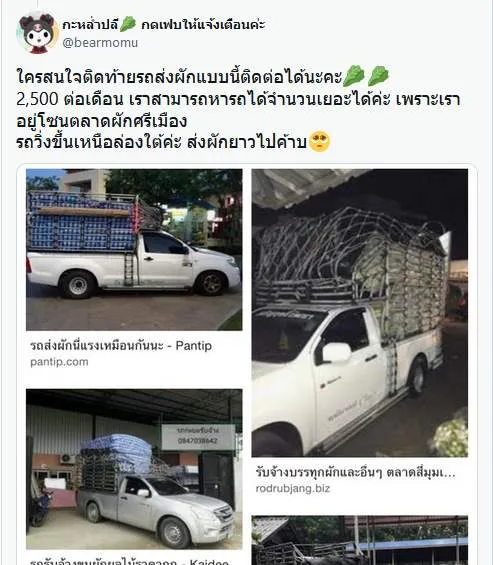
Task: Click the @bearmomu username handle
Action: tap(100, 43)
